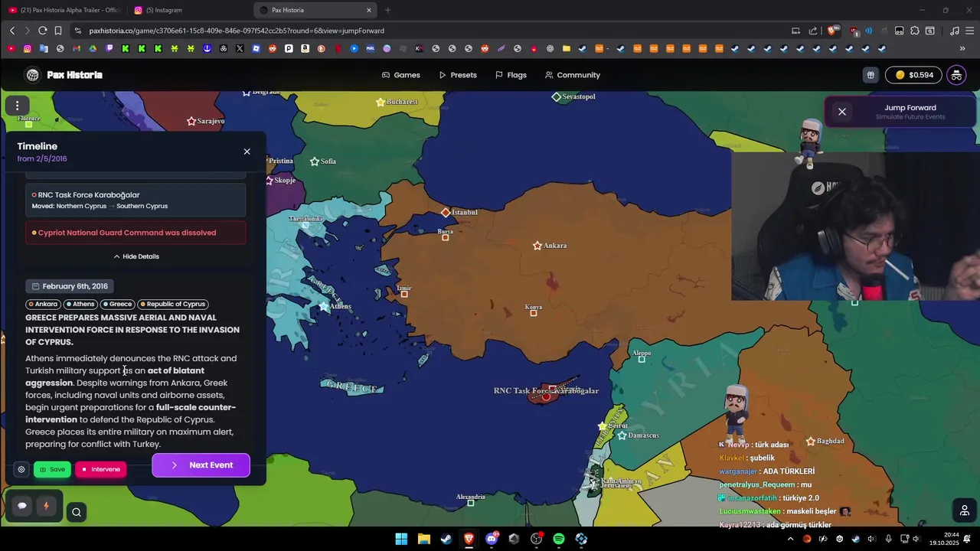Screen dimensions: 980x551
Task: Click the February 6th, 2016 date label
Action: 70,286
